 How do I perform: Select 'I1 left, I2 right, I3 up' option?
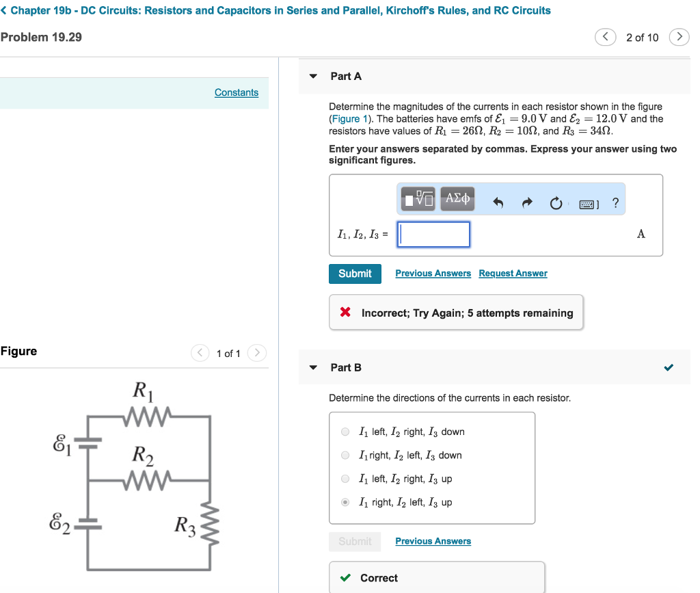point(345,479)
